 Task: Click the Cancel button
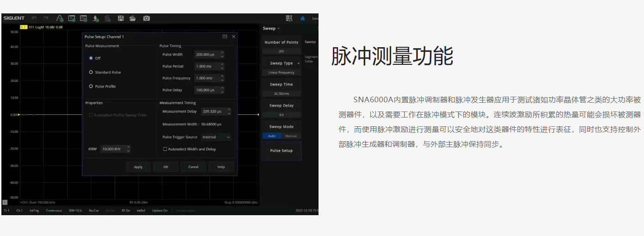click(x=193, y=167)
